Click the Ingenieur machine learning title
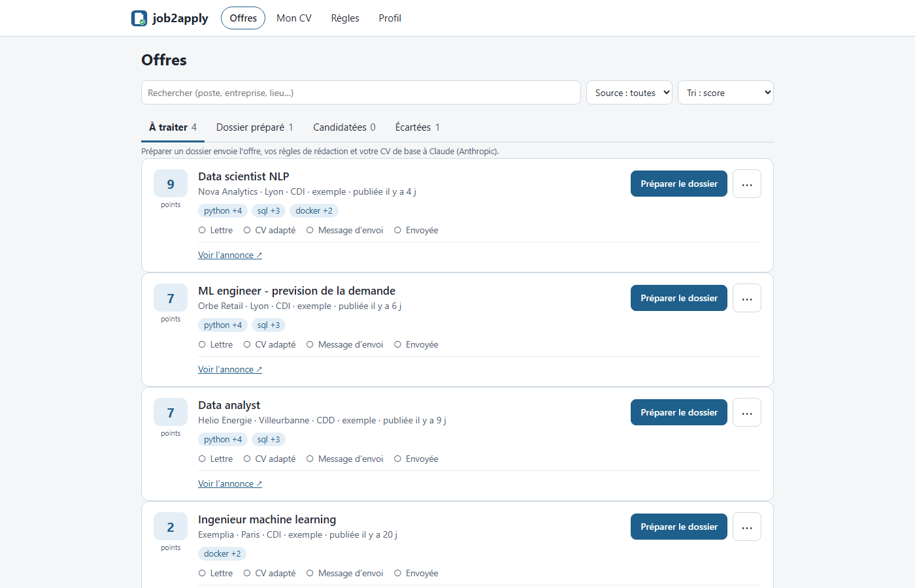915x588 pixels. (x=267, y=519)
